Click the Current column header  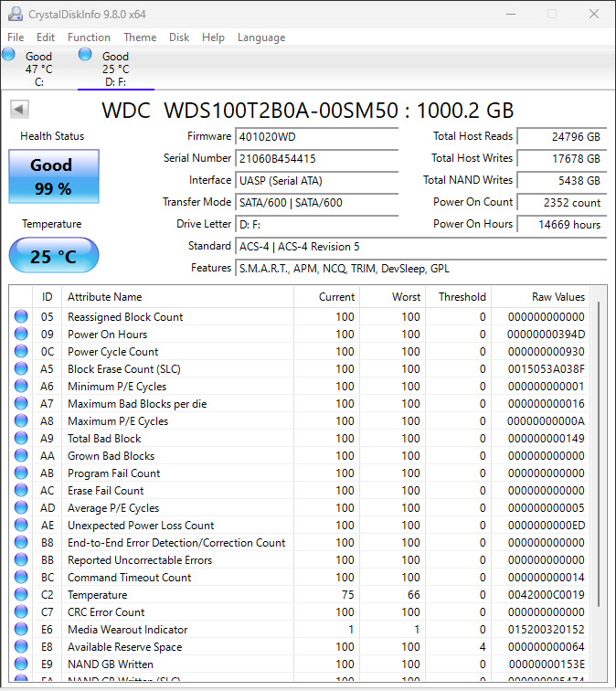tap(326, 296)
